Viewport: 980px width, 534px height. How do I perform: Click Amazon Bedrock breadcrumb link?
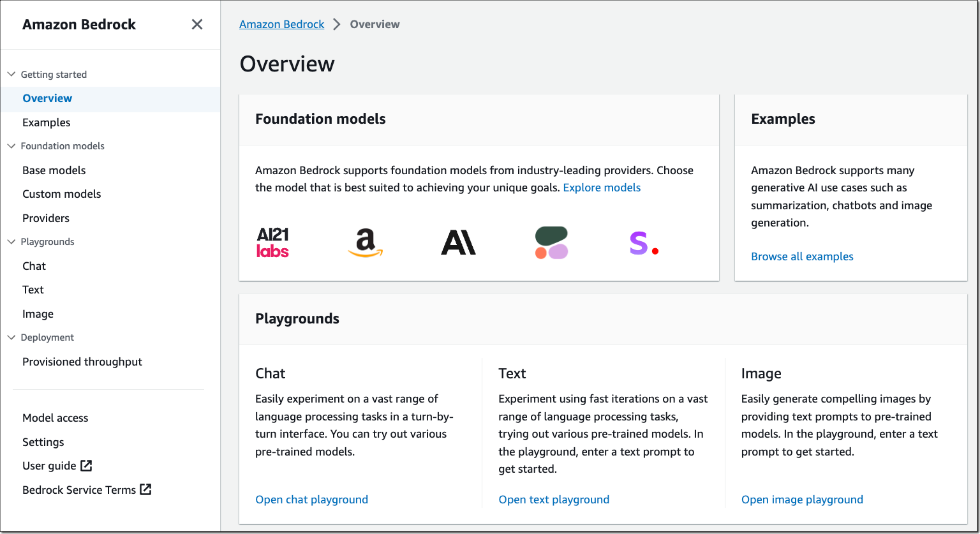[x=281, y=24]
